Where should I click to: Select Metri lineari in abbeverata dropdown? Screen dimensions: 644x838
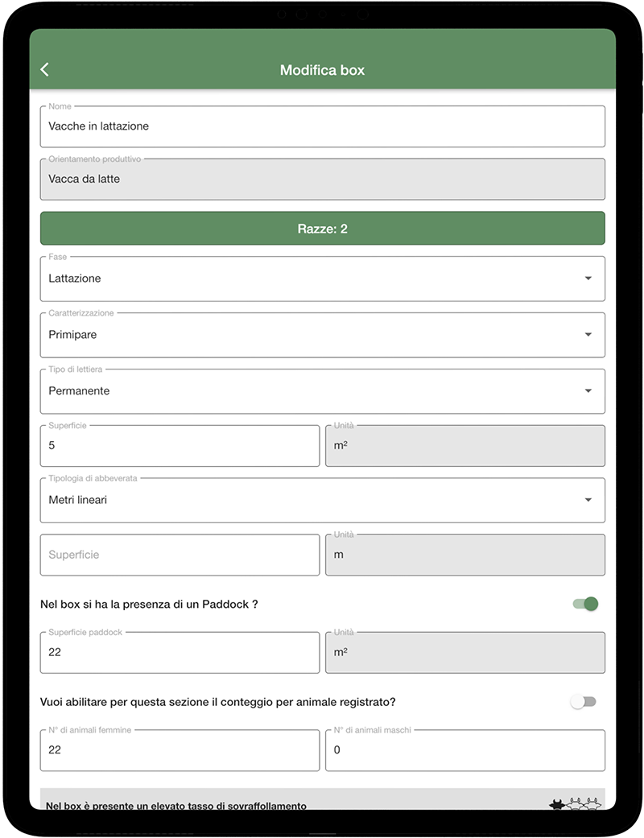click(x=322, y=499)
